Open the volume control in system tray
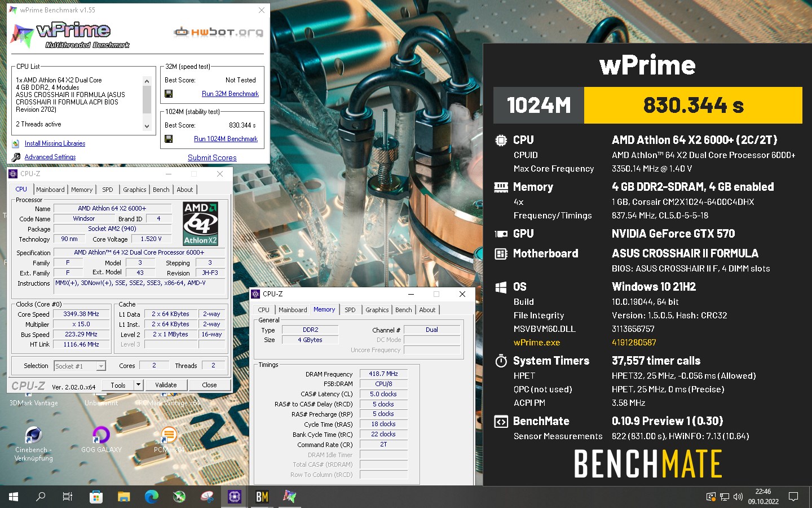Viewport: 812px width, 508px height. 738,497
